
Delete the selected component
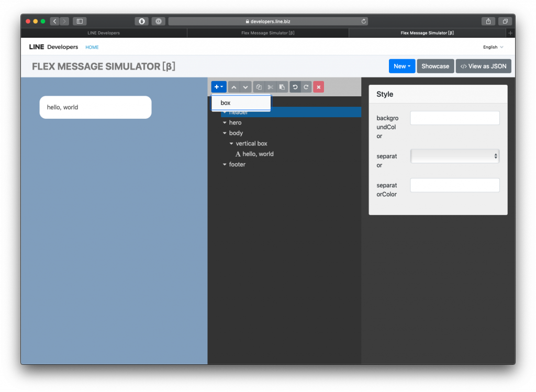coord(319,87)
